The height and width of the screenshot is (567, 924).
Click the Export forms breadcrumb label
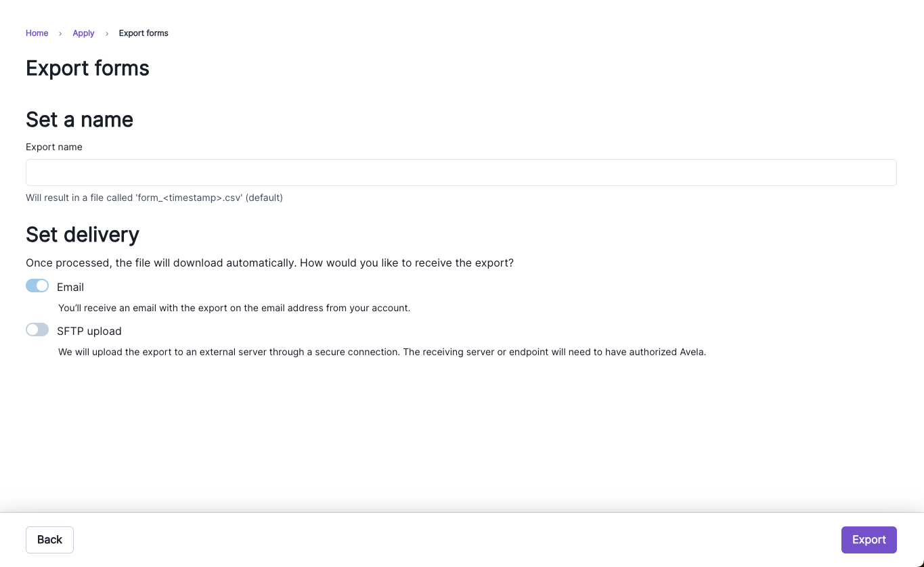(143, 32)
